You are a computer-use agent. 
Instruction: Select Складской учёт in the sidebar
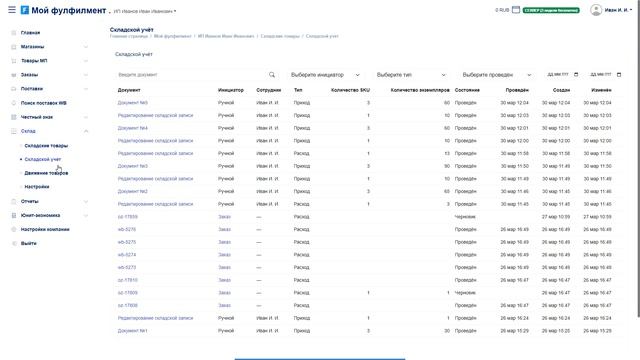coord(43,159)
